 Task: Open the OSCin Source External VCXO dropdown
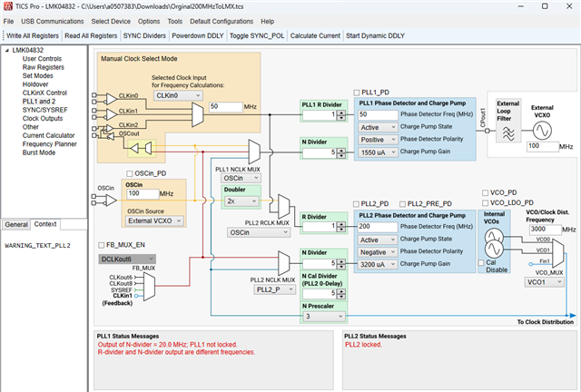pyautogui.click(x=154, y=221)
